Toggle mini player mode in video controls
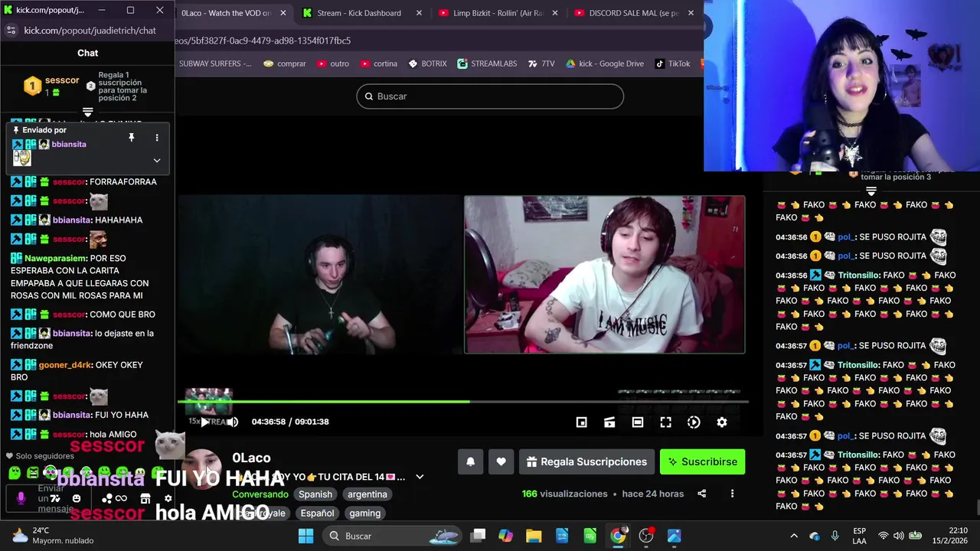This screenshot has height=551, width=980. pos(581,422)
